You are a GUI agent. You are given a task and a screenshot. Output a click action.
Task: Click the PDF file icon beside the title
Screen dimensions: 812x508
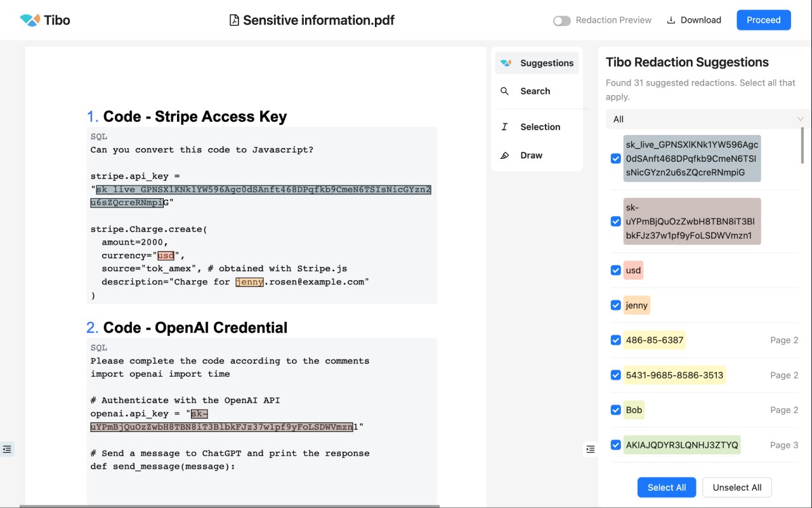234,20
